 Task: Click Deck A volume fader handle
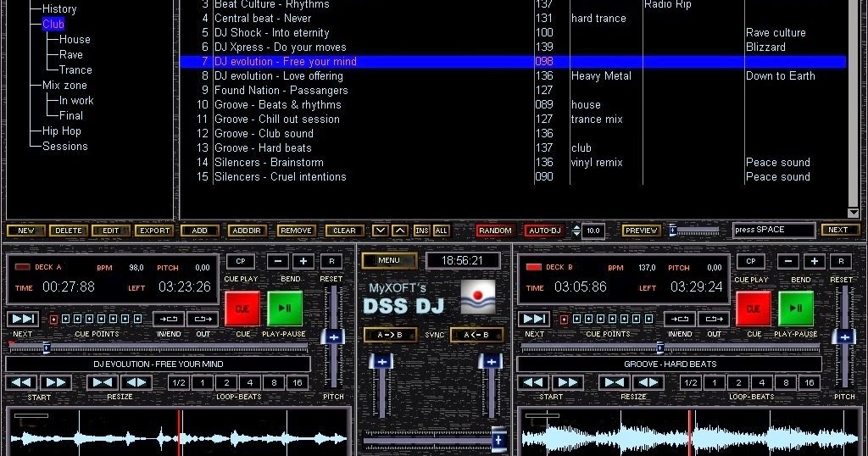point(381,361)
